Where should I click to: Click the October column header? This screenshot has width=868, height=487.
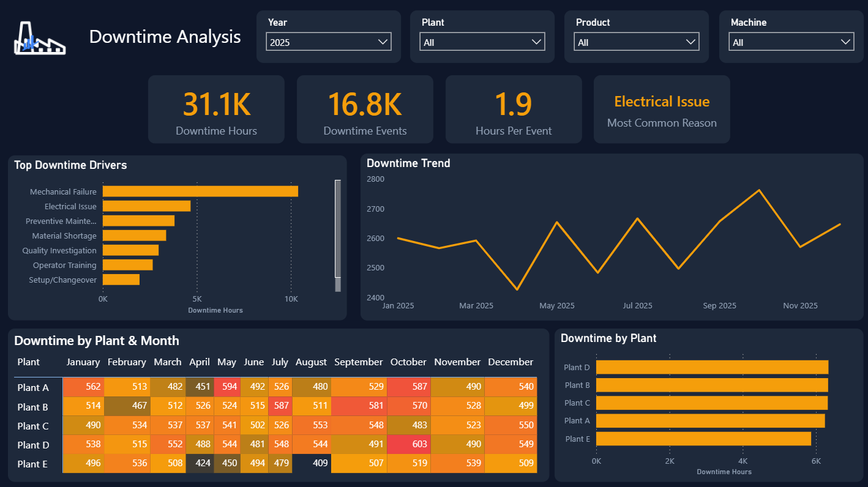(x=408, y=362)
